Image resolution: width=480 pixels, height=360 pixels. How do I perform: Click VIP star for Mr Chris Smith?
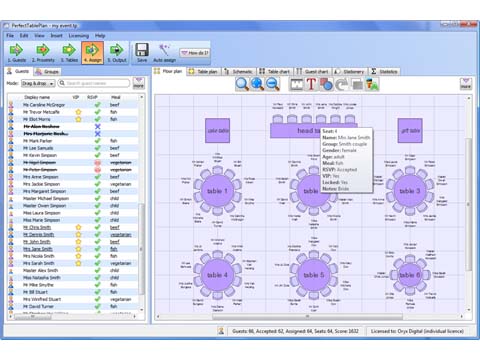pyautogui.click(x=78, y=227)
